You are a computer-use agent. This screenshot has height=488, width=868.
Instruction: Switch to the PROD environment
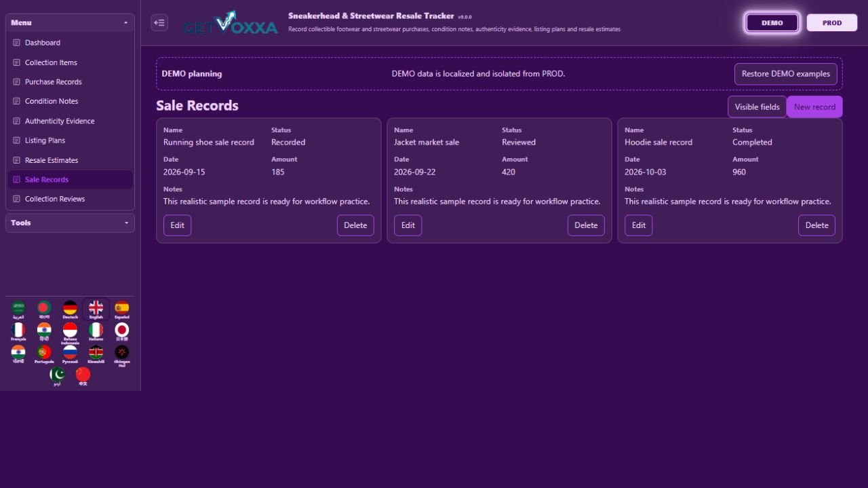tap(832, 22)
